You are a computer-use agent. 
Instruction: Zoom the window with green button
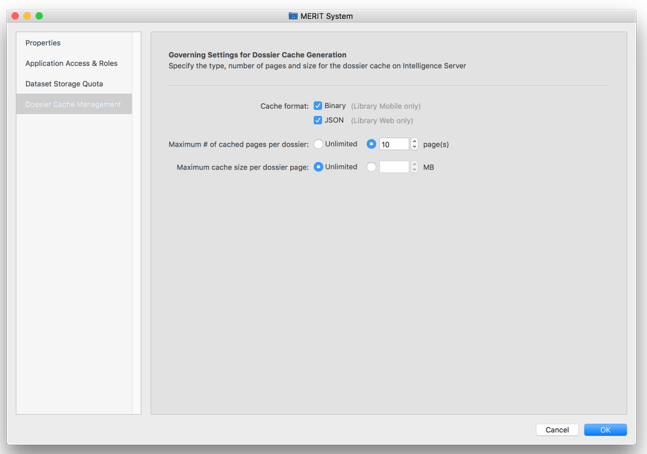[39, 16]
